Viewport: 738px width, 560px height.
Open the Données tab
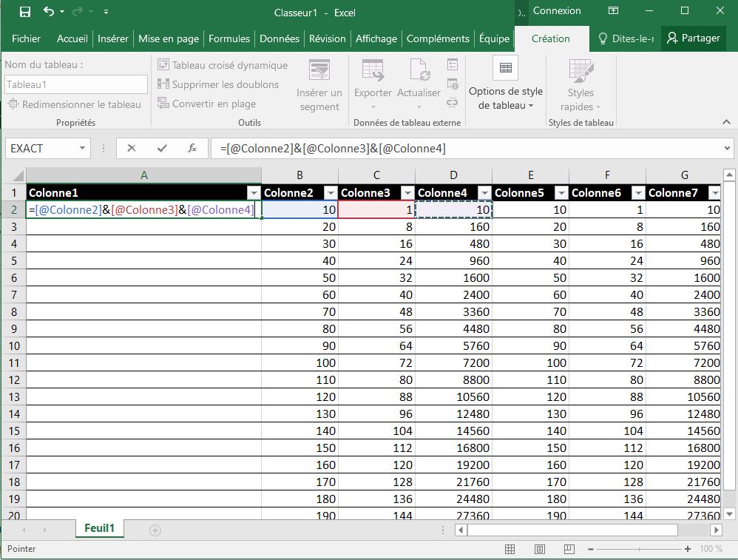[280, 38]
